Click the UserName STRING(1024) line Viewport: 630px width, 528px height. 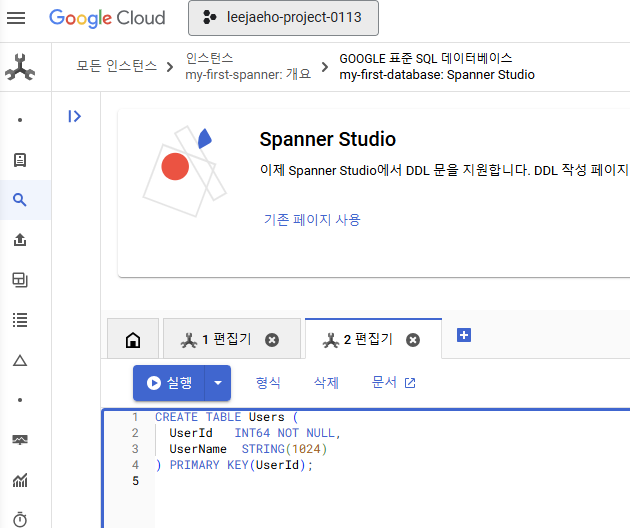tap(248, 449)
